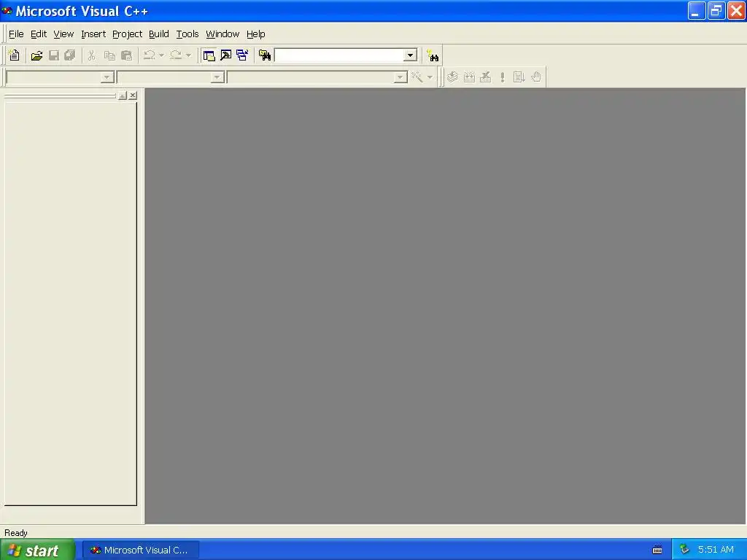The image size is (747, 560).
Task: Open the WizardBar filter combo dropdown
Action: click(217, 77)
